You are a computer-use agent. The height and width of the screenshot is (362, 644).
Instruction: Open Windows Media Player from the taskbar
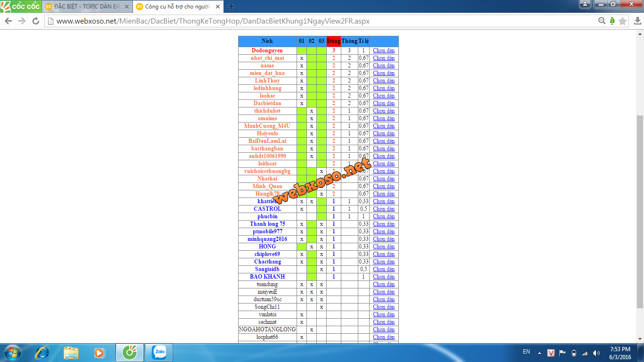99,353
